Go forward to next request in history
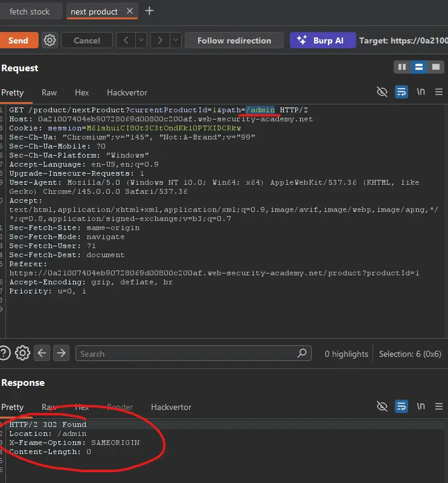The width and height of the screenshot is (448, 483). pyautogui.click(x=160, y=40)
